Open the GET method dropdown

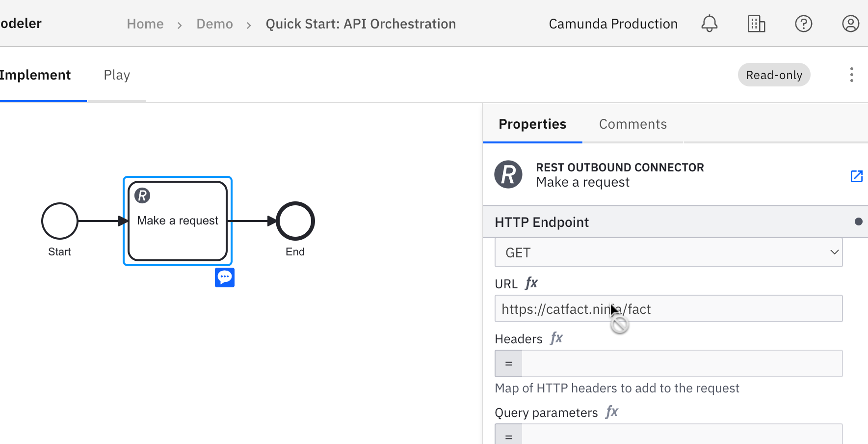click(668, 252)
